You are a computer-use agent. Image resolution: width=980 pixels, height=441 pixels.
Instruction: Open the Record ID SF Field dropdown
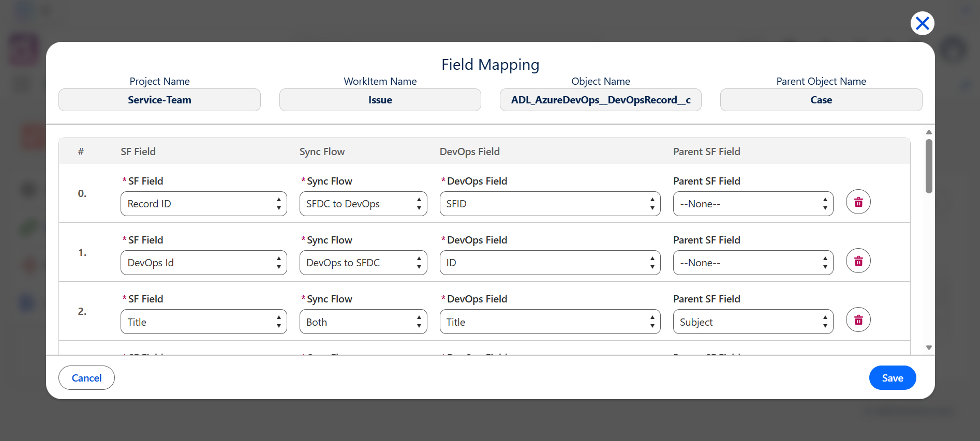tap(204, 204)
